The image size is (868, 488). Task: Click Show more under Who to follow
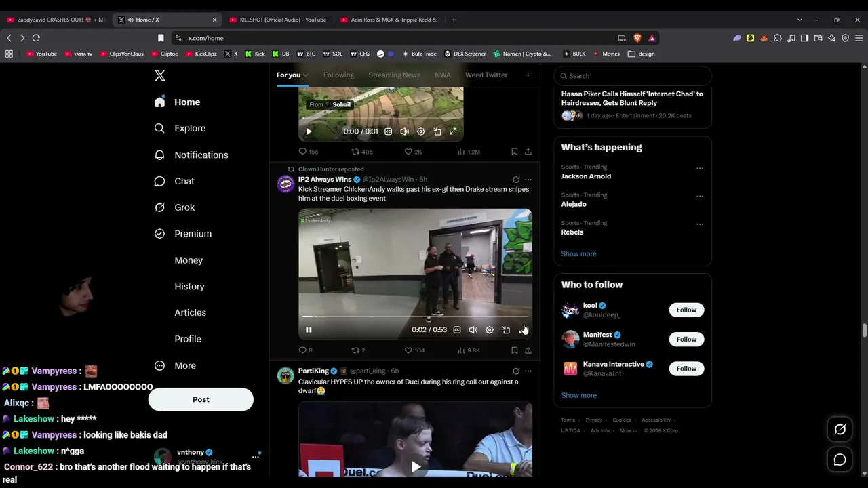click(x=578, y=396)
